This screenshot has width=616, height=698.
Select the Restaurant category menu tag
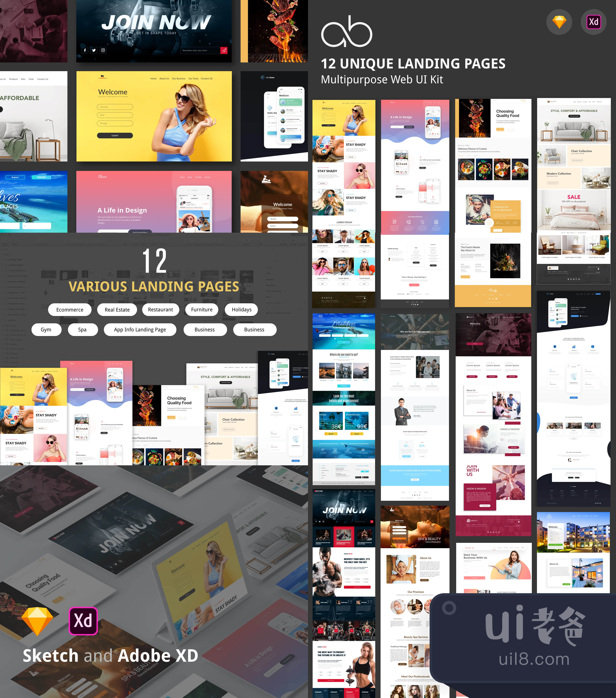click(x=160, y=309)
